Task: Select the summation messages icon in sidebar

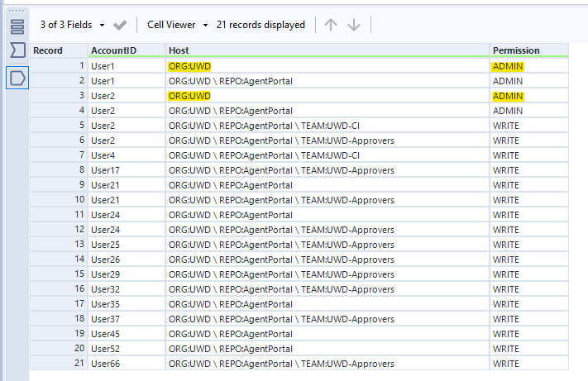Action: pos(17,50)
